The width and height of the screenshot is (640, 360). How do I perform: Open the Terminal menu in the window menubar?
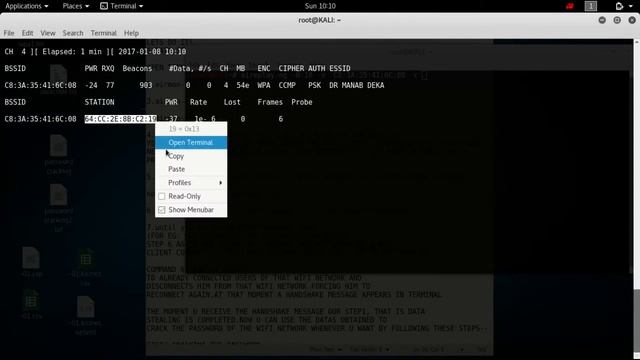pos(104,33)
